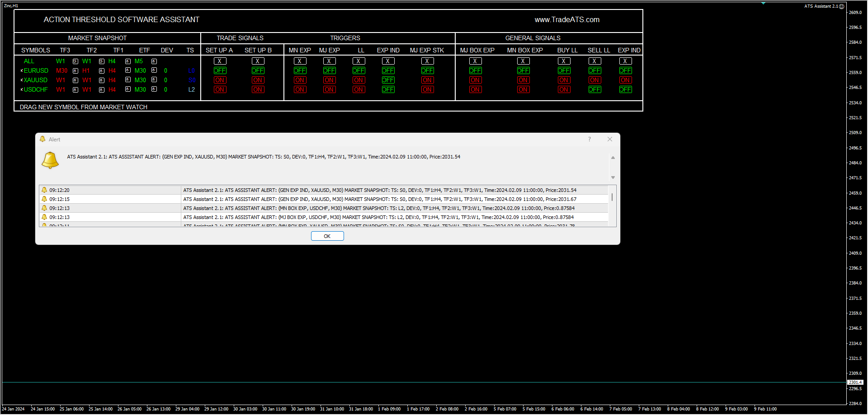The height and width of the screenshot is (415, 868).
Task: Toggle USDCHF MJ EXP STK ON button
Action: coord(427,90)
